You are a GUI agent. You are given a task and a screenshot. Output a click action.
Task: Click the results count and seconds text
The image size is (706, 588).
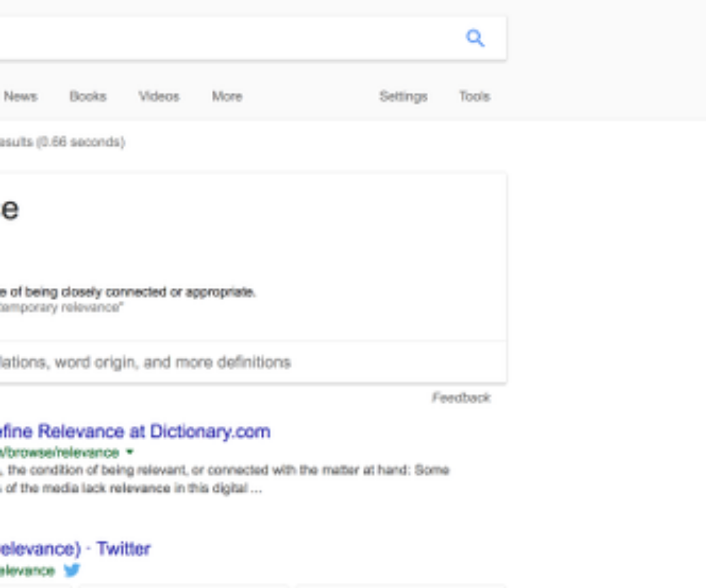(62, 142)
